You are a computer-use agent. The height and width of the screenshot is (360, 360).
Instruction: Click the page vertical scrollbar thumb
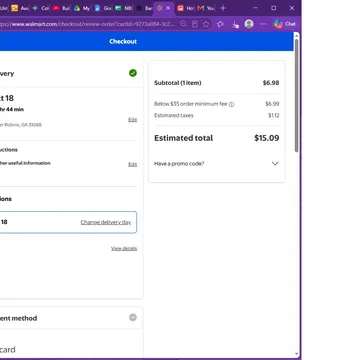tap(296, 95)
